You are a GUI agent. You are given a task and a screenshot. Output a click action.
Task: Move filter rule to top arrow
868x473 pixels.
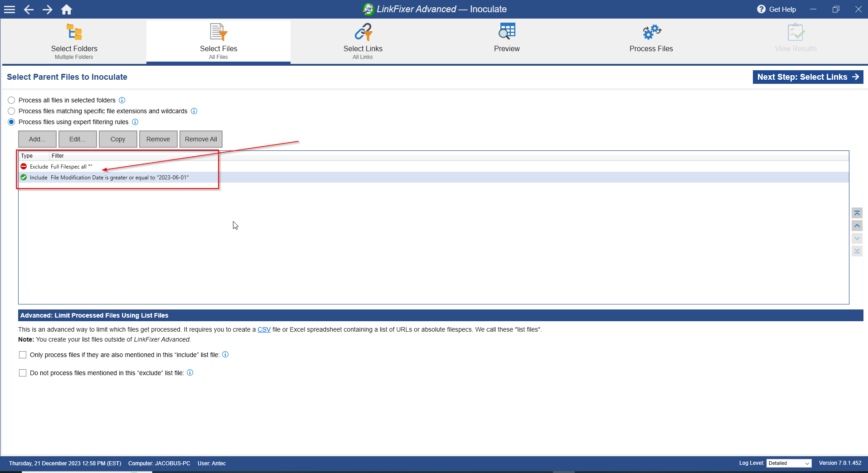point(857,213)
